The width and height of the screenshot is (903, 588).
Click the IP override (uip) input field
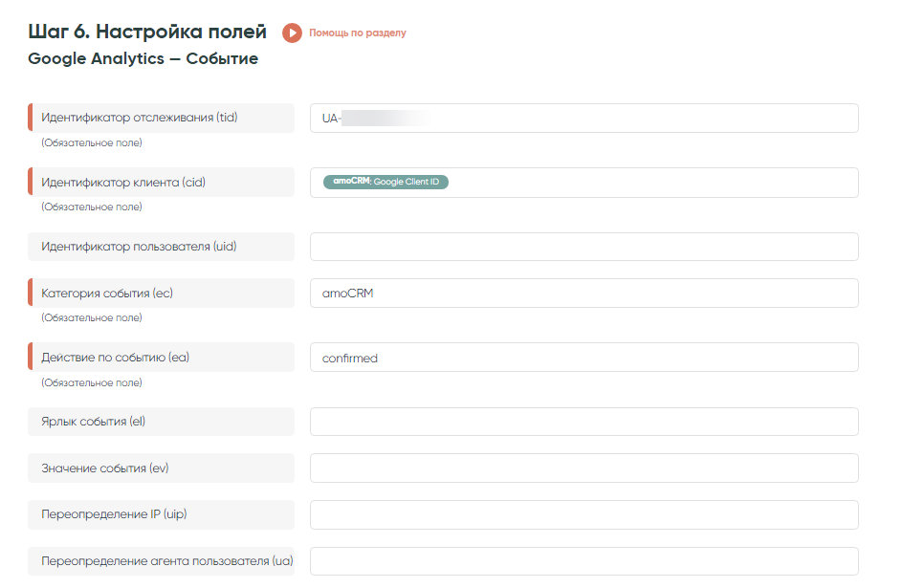point(584,515)
